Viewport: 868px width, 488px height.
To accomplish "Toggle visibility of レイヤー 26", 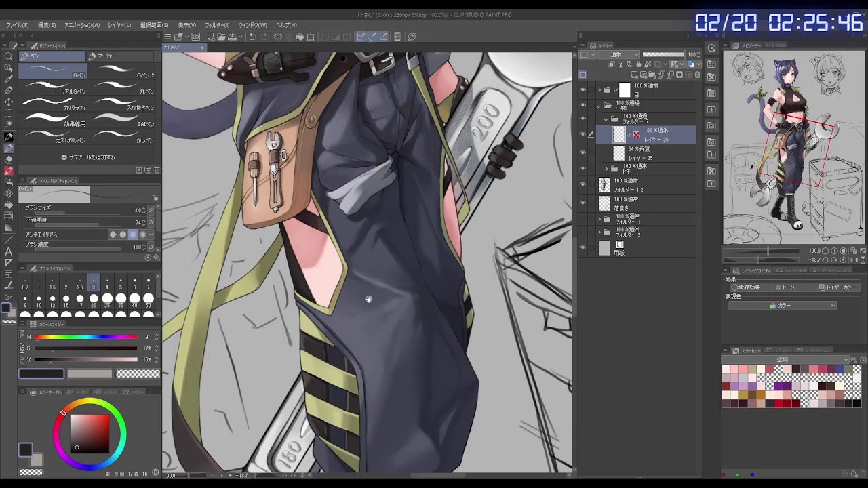I will pos(583,134).
